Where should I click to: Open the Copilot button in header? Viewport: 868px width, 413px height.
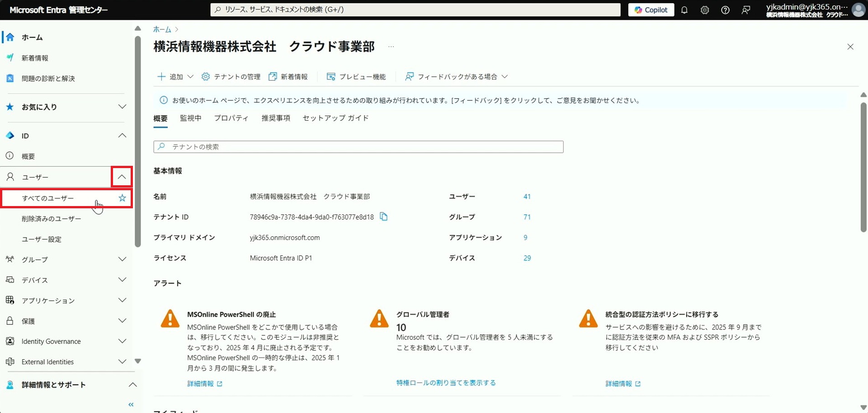pyautogui.click(x=651, y=10)
